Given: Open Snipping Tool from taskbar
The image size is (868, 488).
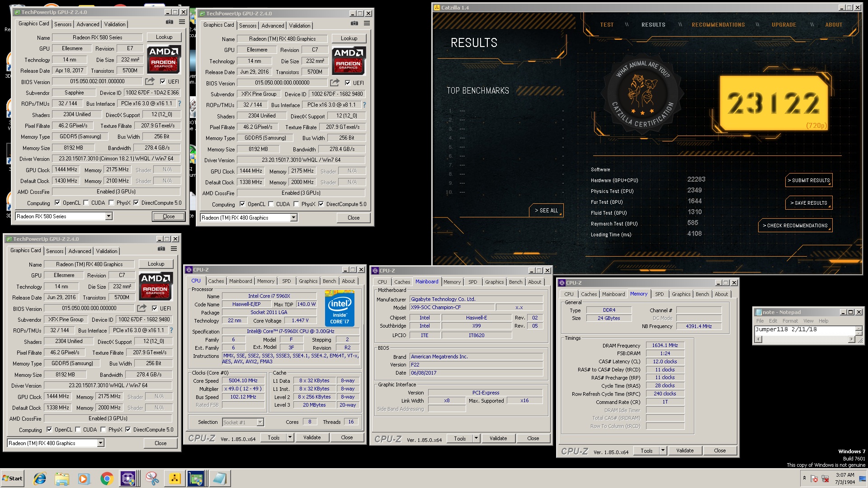Looking at the screenshot, I should coord(152,479).
